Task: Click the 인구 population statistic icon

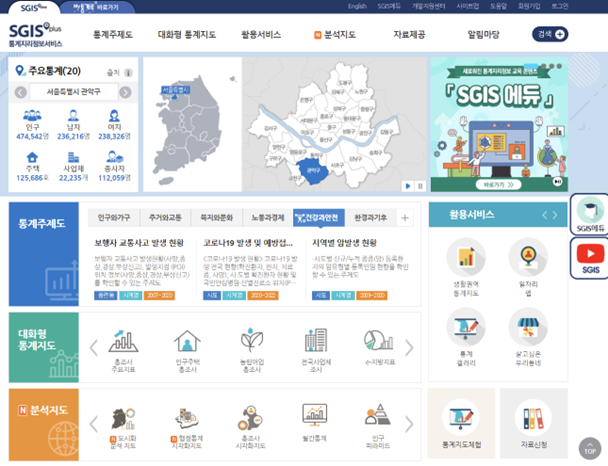Action: click(x=32, y=115)
